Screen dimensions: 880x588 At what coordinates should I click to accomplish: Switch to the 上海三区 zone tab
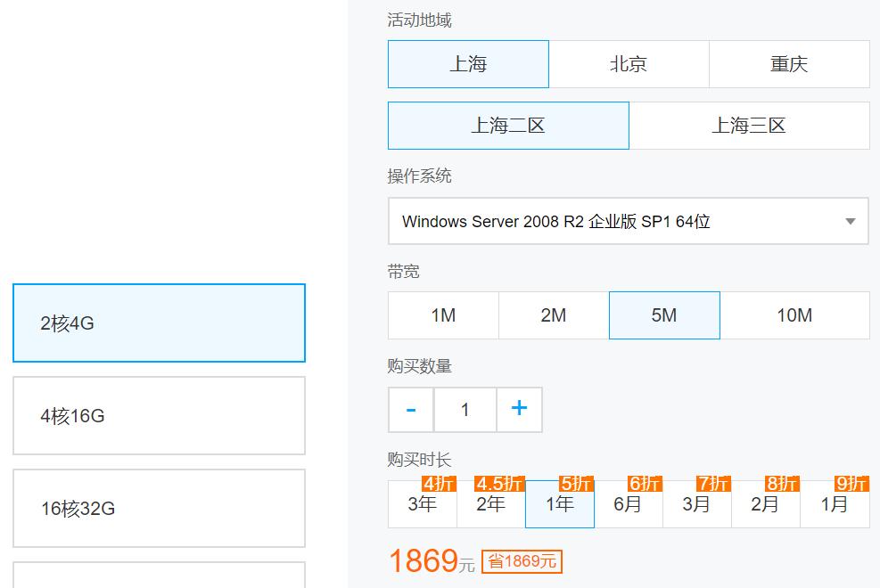pos(750,125)
